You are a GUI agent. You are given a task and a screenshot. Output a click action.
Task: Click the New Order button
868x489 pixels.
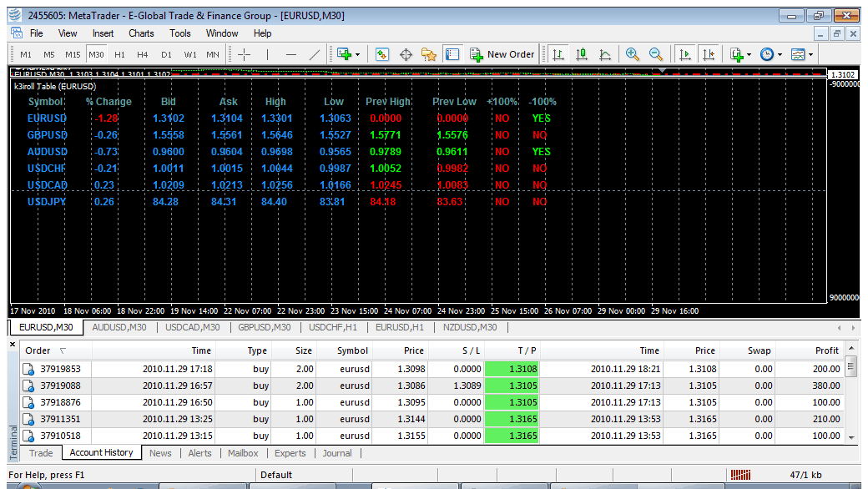click(x=502, y=54)
